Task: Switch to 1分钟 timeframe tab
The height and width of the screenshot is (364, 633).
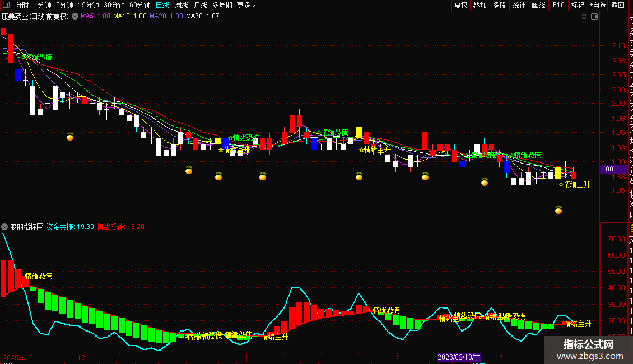Action: point(43,5)
